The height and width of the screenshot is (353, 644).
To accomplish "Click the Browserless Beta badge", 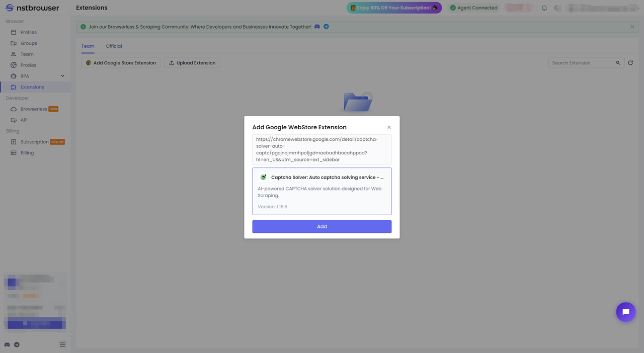I will tap(53, 109).
